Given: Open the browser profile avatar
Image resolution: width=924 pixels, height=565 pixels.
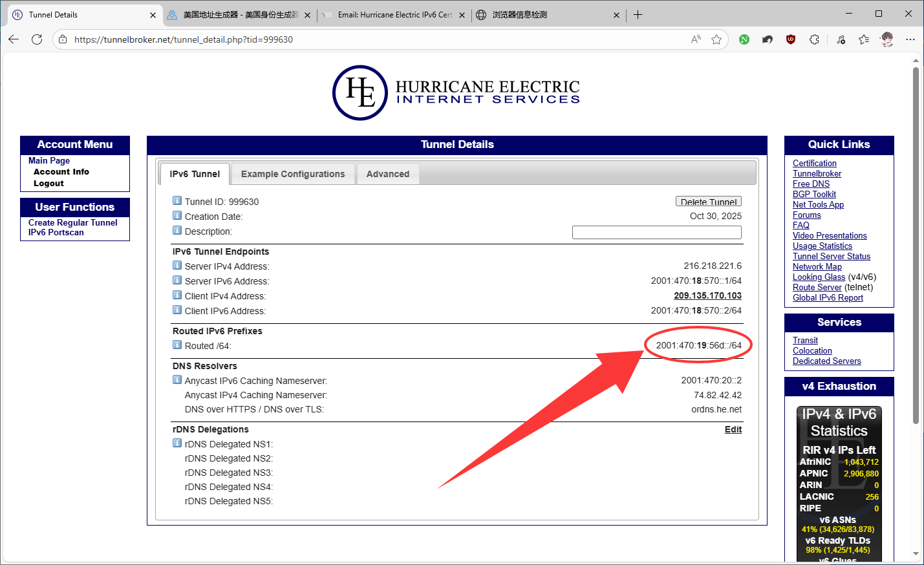Looking at the screenshot, I should (887, 39).
